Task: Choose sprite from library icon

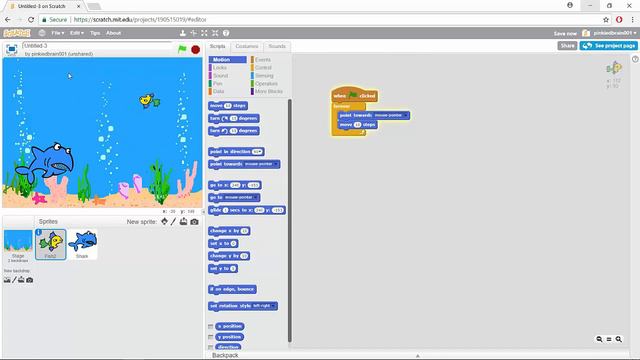Action: (x=164, y=221)
